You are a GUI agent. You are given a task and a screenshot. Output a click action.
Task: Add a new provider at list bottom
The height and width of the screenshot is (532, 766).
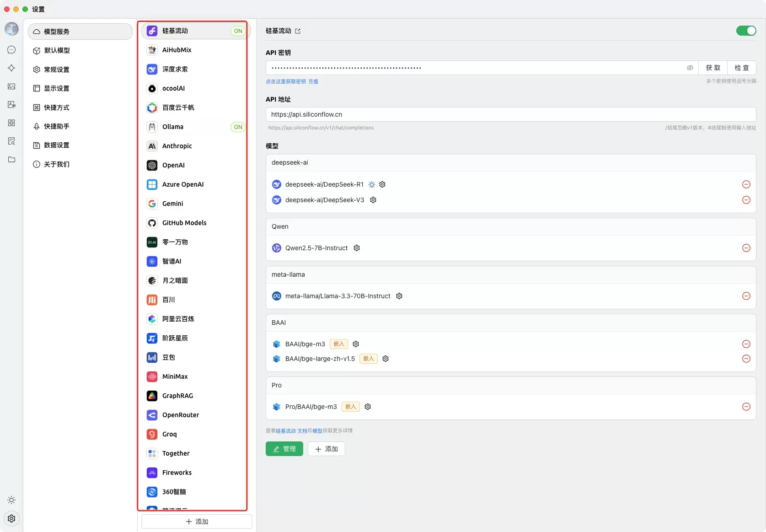coord(197,521)
